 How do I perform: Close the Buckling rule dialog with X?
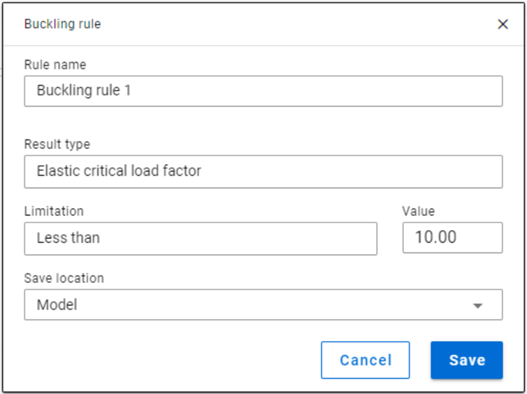tap(502, 24)
